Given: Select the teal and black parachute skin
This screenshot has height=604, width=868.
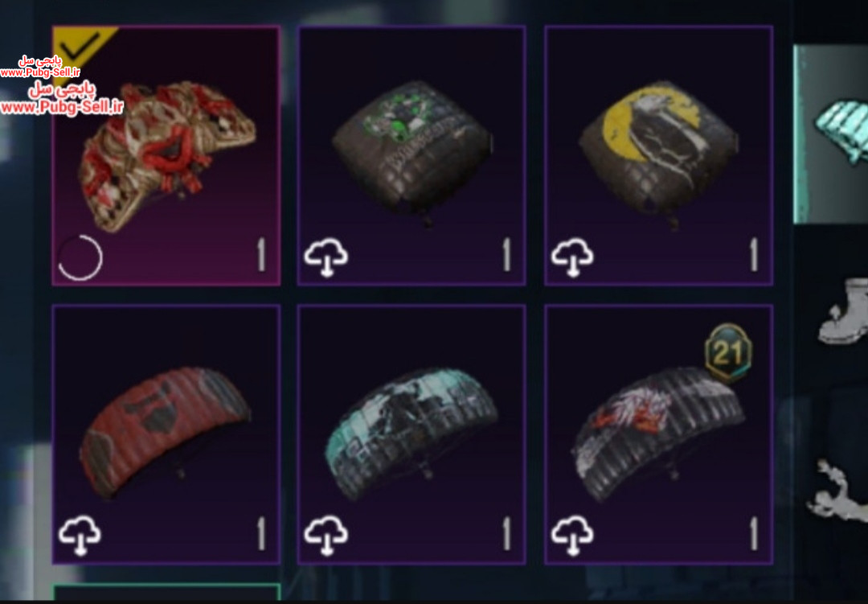Looking at the screenshot, I should (411, 434).
